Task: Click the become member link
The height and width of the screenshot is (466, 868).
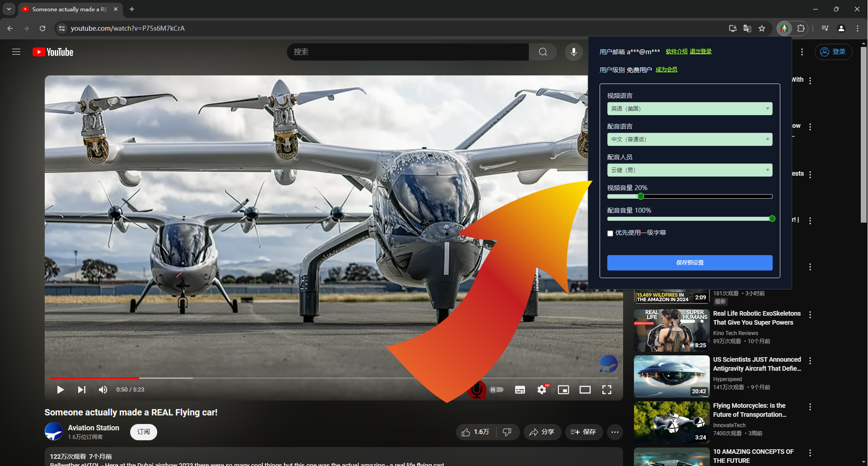Action: click(666, 70)
